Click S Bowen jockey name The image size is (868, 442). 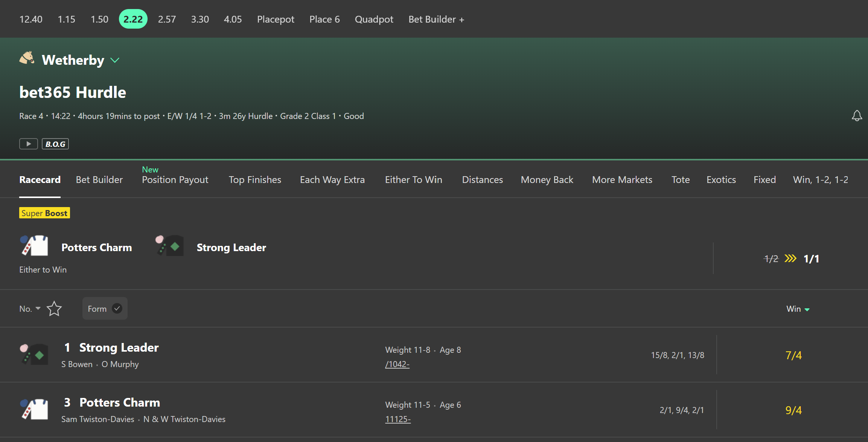[77, 364]
